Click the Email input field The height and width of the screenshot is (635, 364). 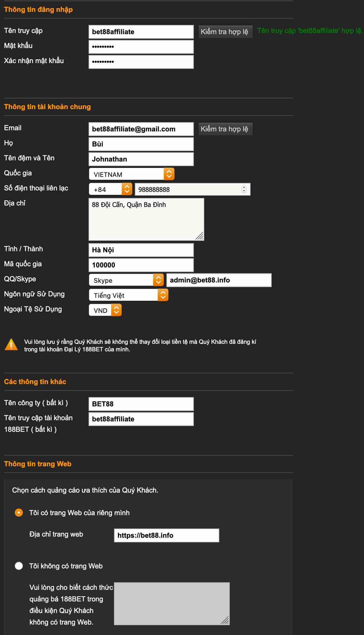(x=141, y=129)
